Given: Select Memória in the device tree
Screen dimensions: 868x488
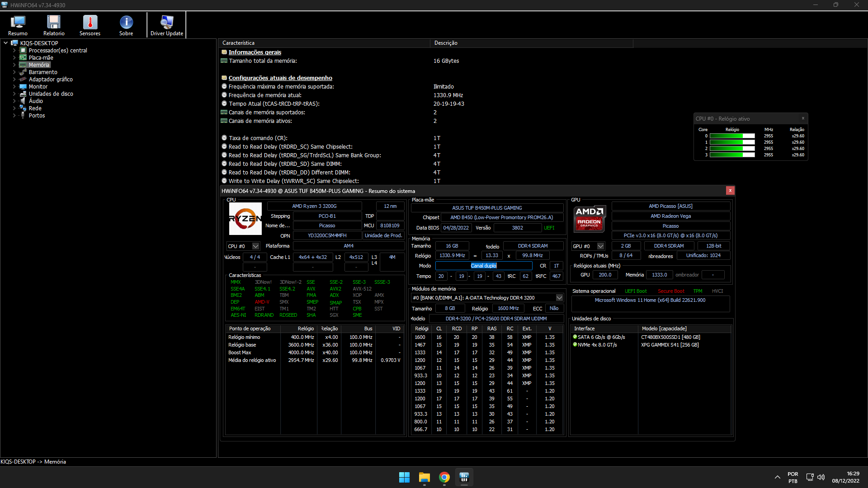Looking at the screenshot, I should point(39,65).
